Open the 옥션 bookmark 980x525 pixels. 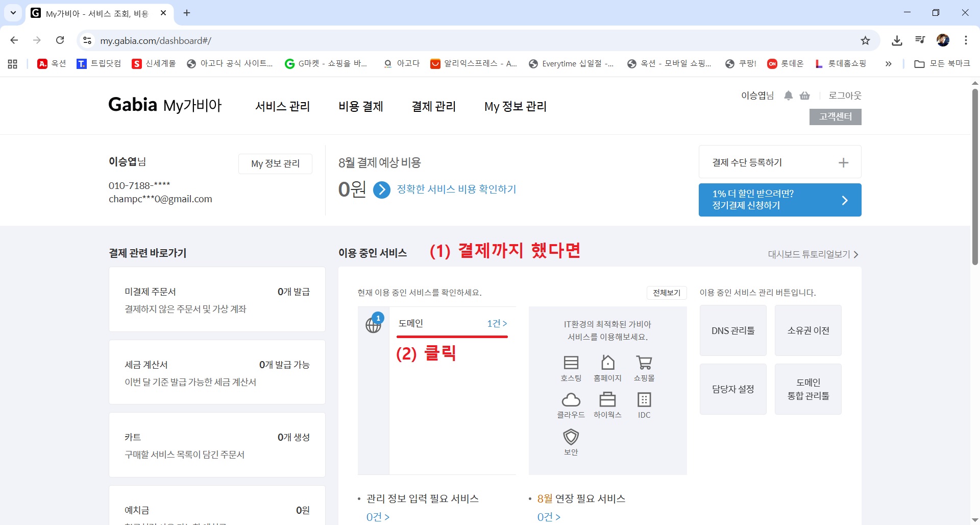52,64
